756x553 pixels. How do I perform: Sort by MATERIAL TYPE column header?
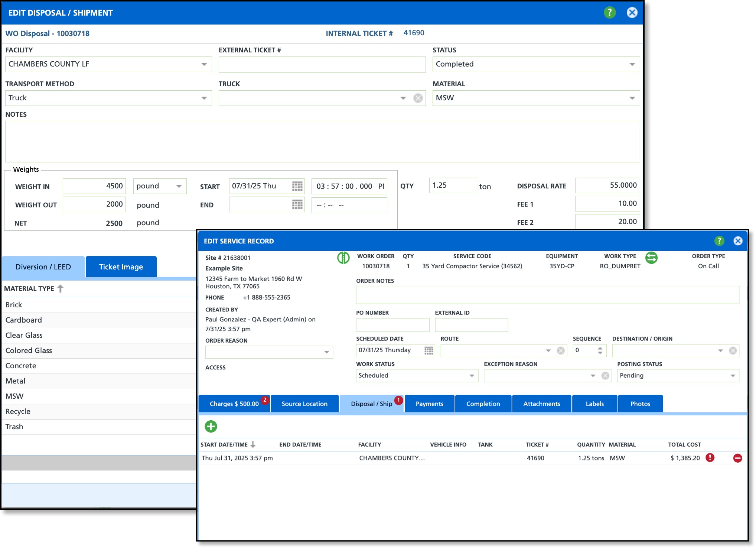pyautogui.click(x=30, y=289)
